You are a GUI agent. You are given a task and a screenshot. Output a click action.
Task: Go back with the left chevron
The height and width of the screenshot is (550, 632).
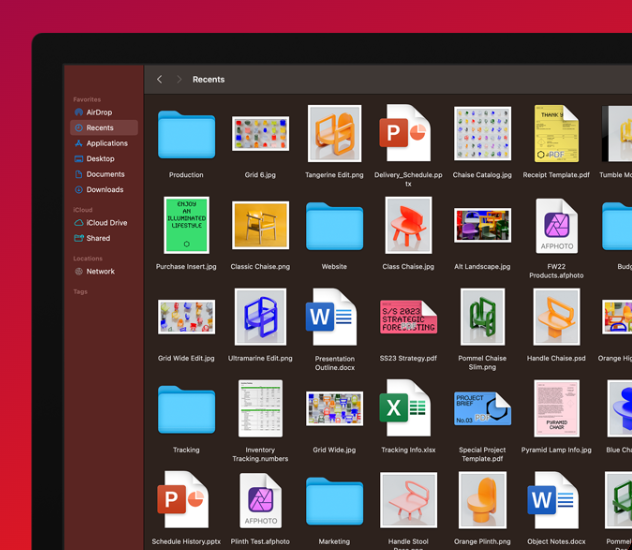160,79
